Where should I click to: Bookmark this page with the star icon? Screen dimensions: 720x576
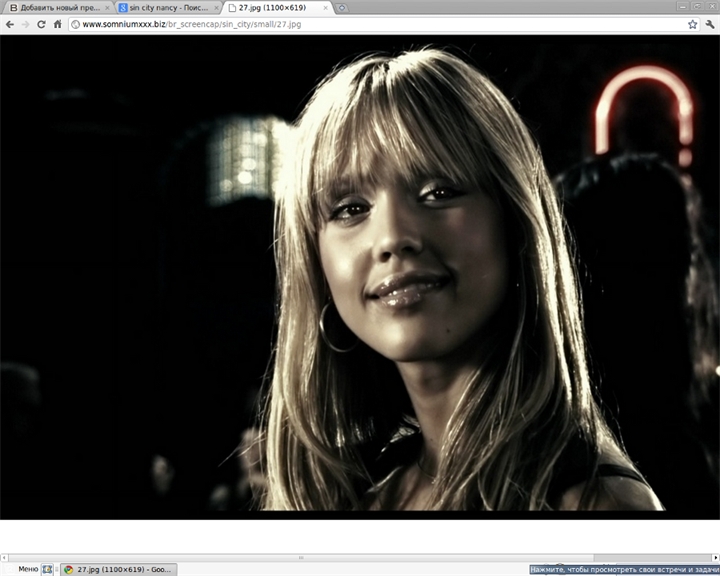692,24
